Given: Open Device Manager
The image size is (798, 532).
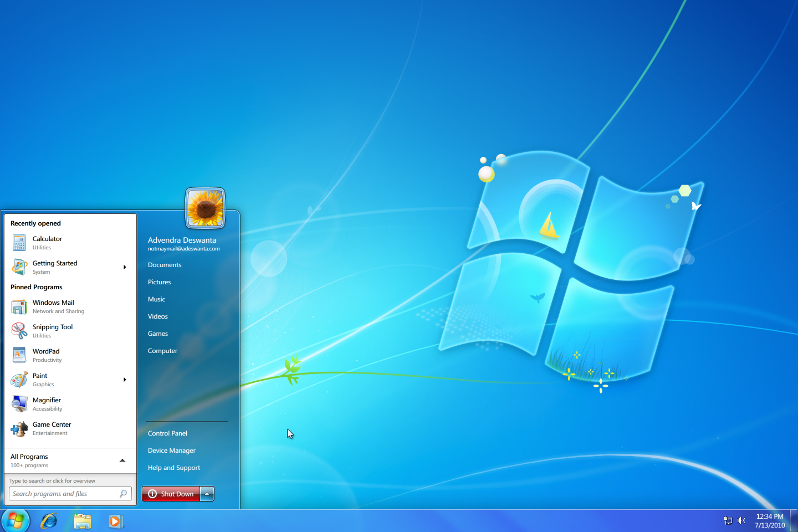Looking at the screenshot, I should point(172,451).
